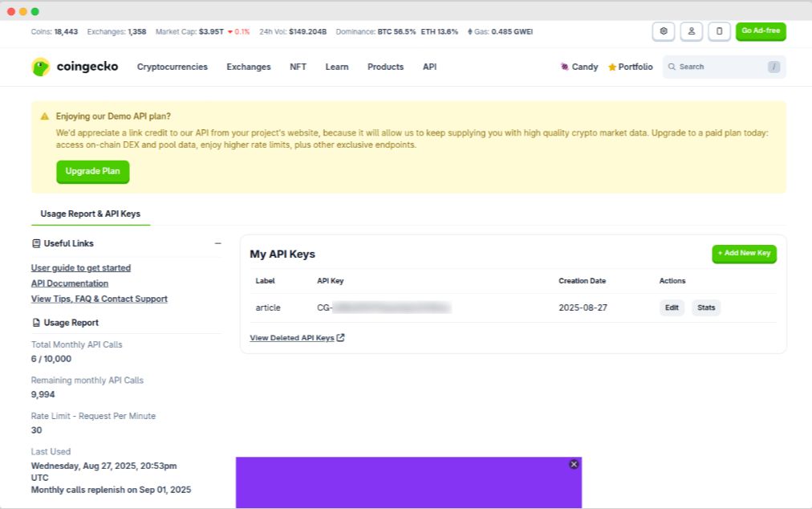The image size is (812, 509).
Task: Open the Products menu
Action: (x=385, y=67)
